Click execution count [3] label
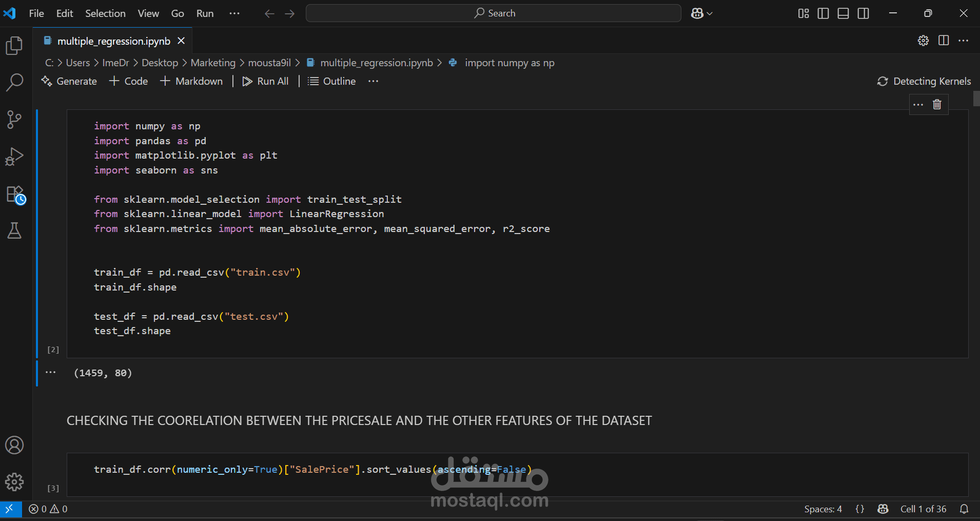This screenshot has width=980, height=521. (53, 488)
